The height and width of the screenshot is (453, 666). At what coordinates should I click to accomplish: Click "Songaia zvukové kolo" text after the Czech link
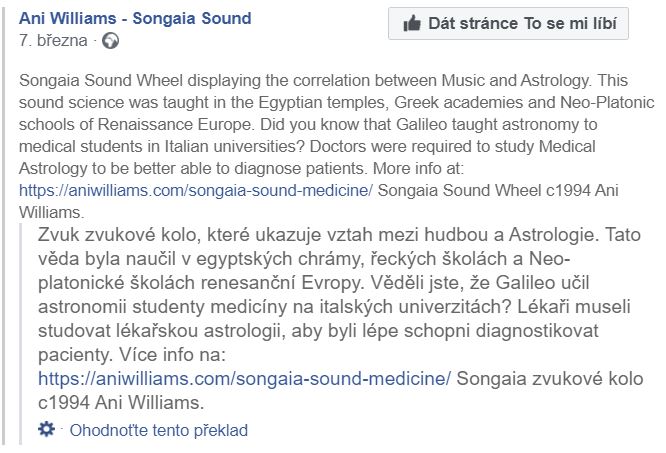tap(534, 379)
